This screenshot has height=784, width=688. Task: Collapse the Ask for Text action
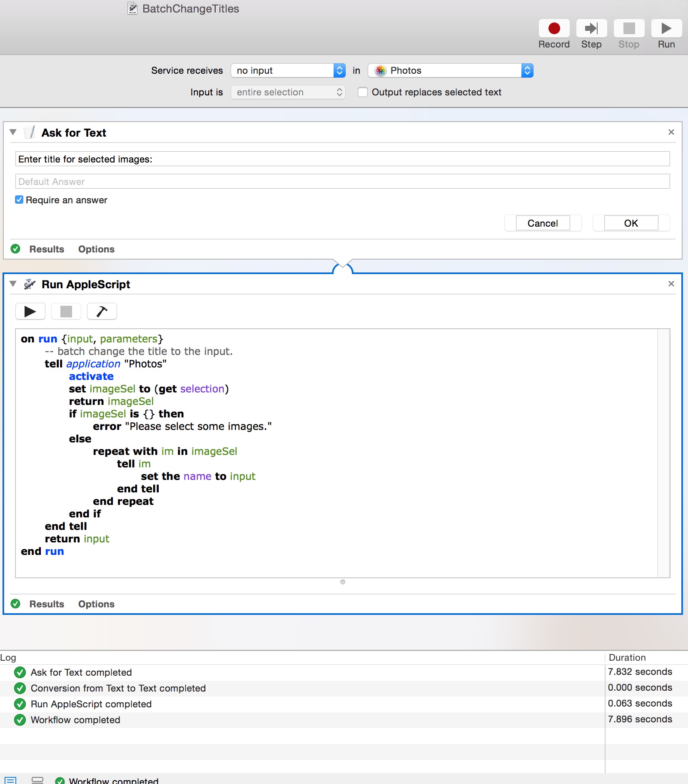13,132
